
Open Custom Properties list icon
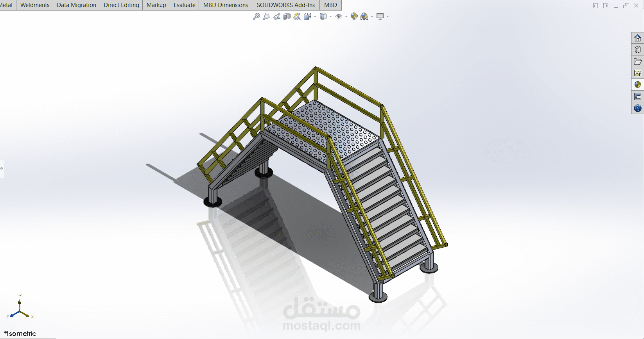click(638, 96)
